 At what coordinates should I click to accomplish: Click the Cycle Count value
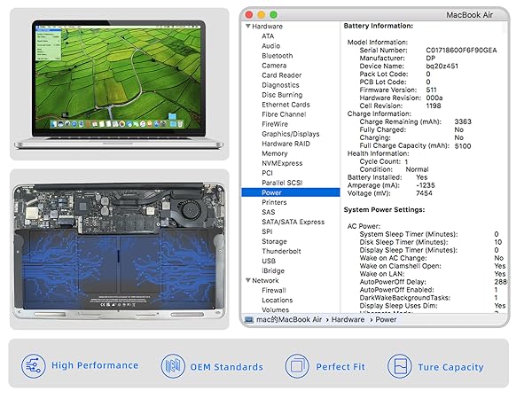click(x=406, y=162)
